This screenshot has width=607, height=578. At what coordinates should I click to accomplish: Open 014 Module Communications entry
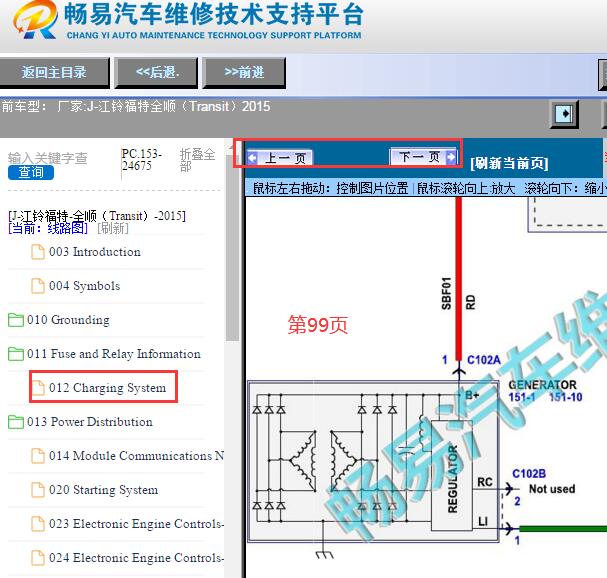pyautogui.click(x=136, y=456)
